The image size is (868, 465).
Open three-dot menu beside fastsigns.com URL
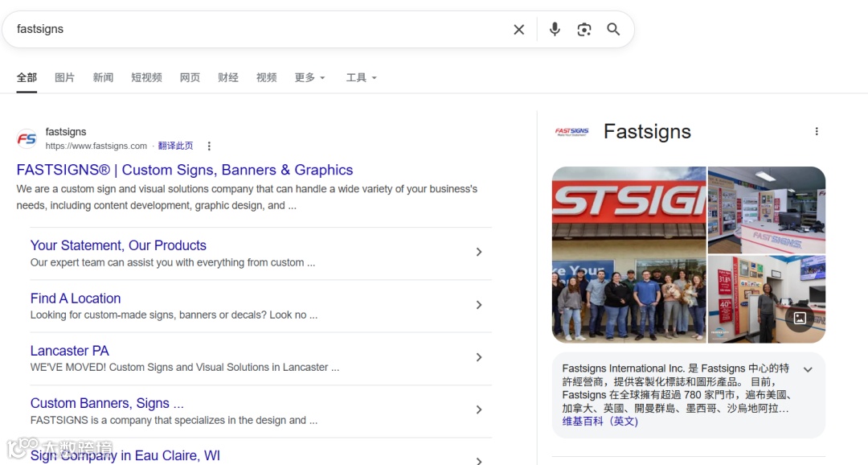[x=209, y=146]
